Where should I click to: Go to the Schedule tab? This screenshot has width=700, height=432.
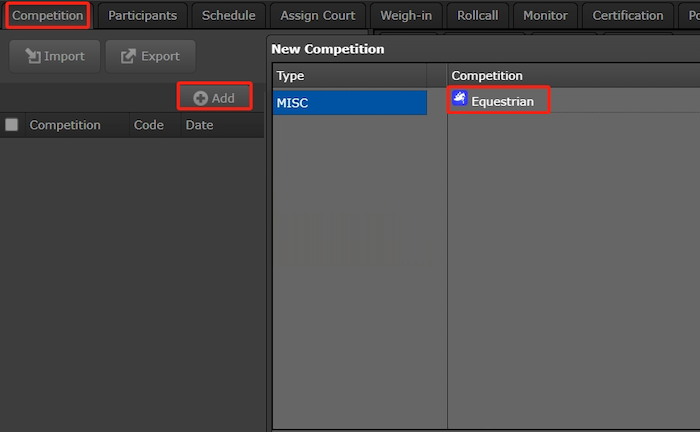228,15
